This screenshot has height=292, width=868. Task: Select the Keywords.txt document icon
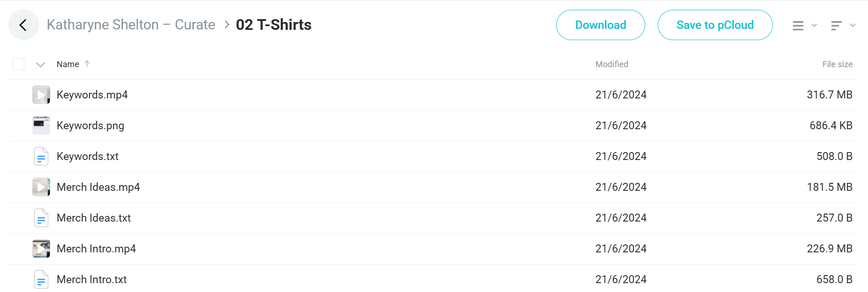tap(41, 156)
